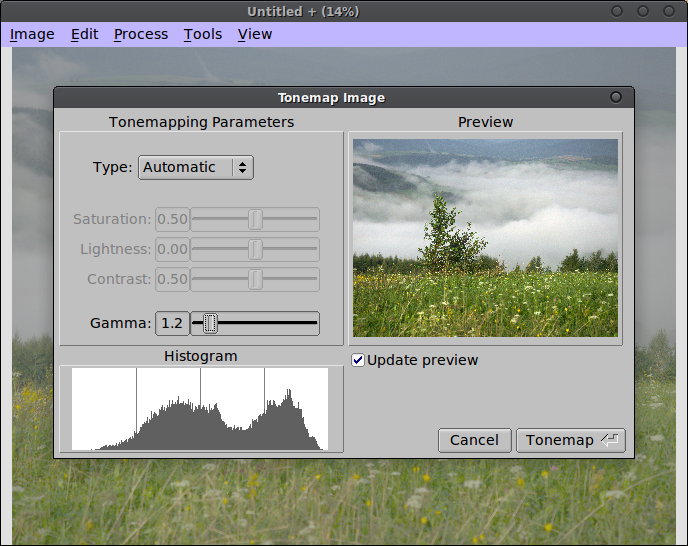This screenshot has width=688, height=546.
Task: Open the Edit menu
Action: 85,34
